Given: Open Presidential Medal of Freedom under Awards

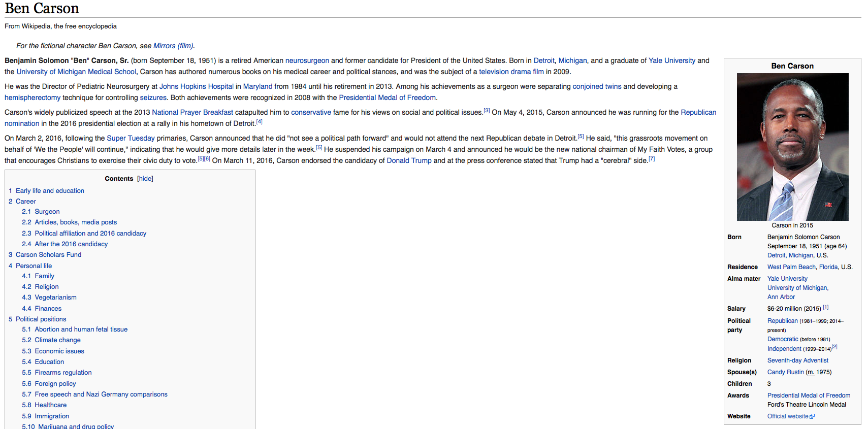Looking at the screenshot, I should (809, 395).
